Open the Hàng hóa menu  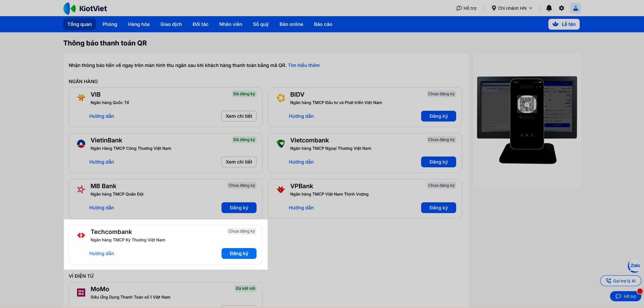(139, 24)
